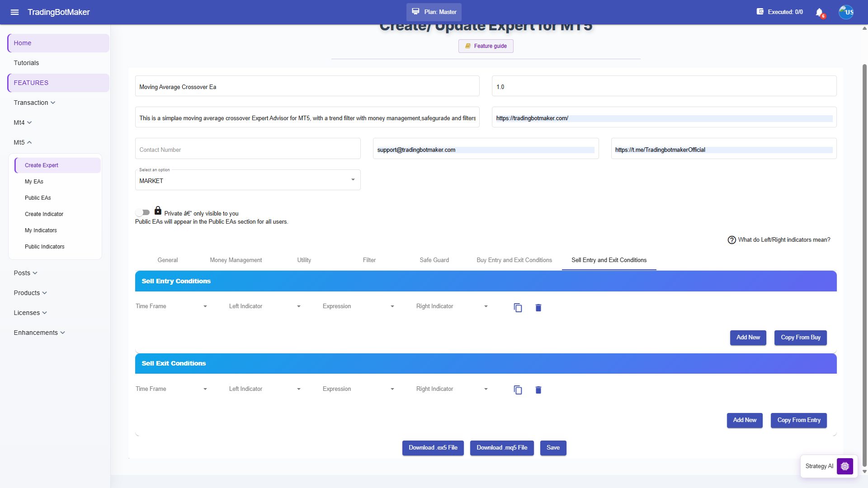Open Sell Entry Time Frame dropdown

point(171,306)
